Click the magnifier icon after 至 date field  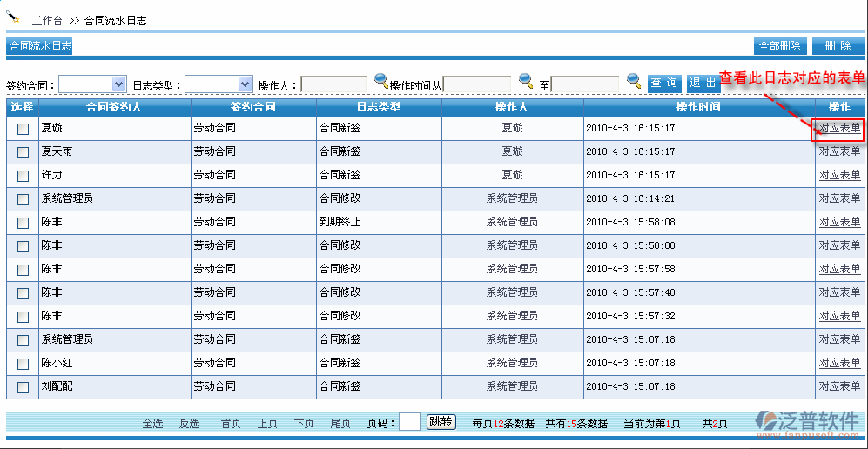tap(633, 82)
